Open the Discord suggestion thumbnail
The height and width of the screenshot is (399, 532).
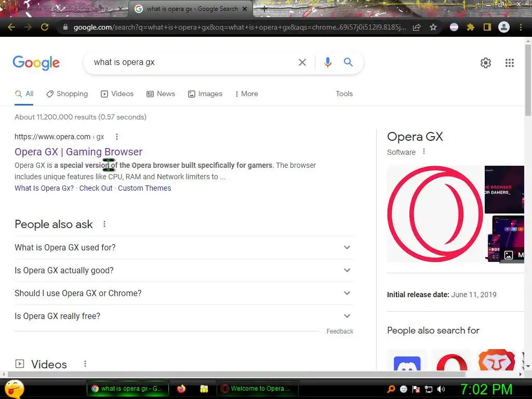pos(407,360)
